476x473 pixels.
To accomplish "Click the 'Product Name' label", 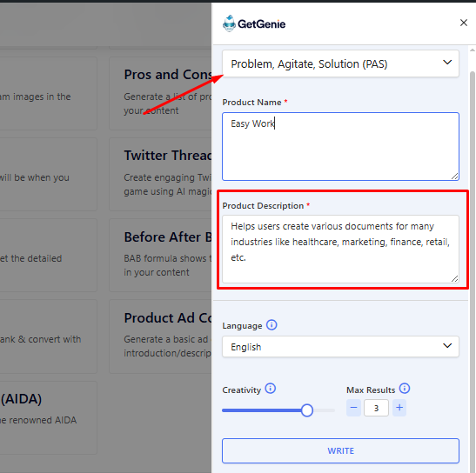I will point(251,103).
